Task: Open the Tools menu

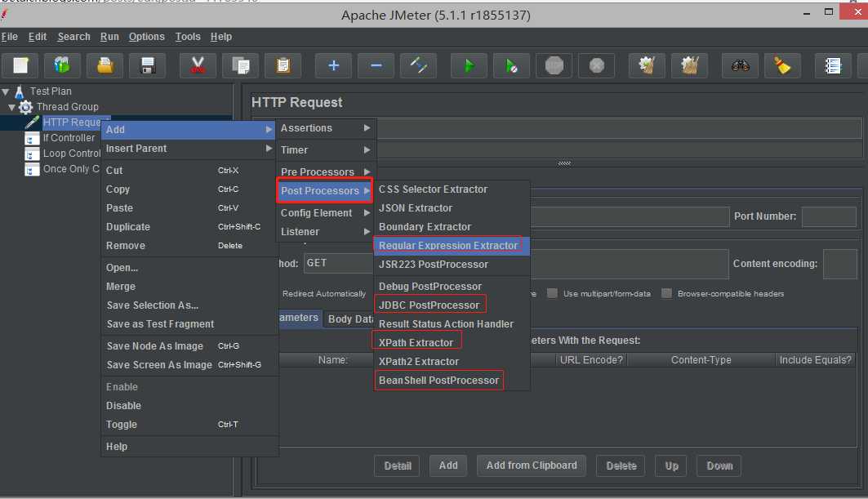Action: click(x=188, y=37)
